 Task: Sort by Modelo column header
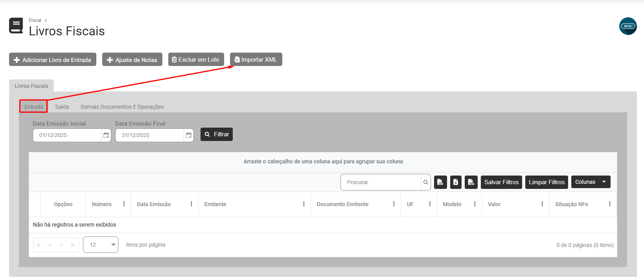click(x=452, y=204)
